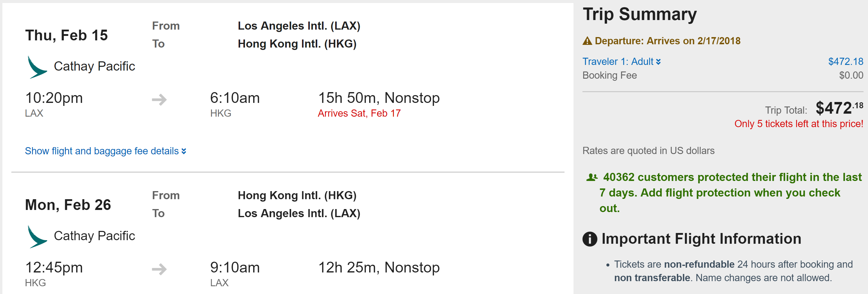
Task: Click the Cathay Pacific logo on the return flight
Action: [x=36, y=237]
